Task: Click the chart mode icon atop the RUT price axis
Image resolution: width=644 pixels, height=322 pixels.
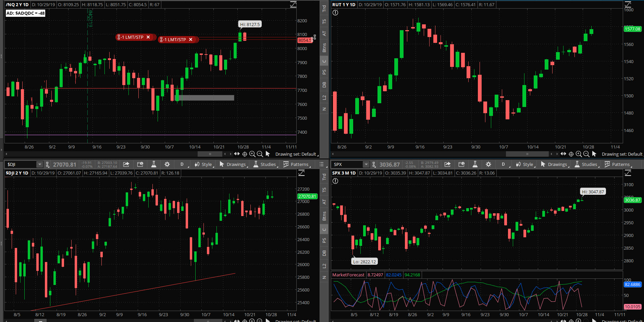Action: click(628, 4)
